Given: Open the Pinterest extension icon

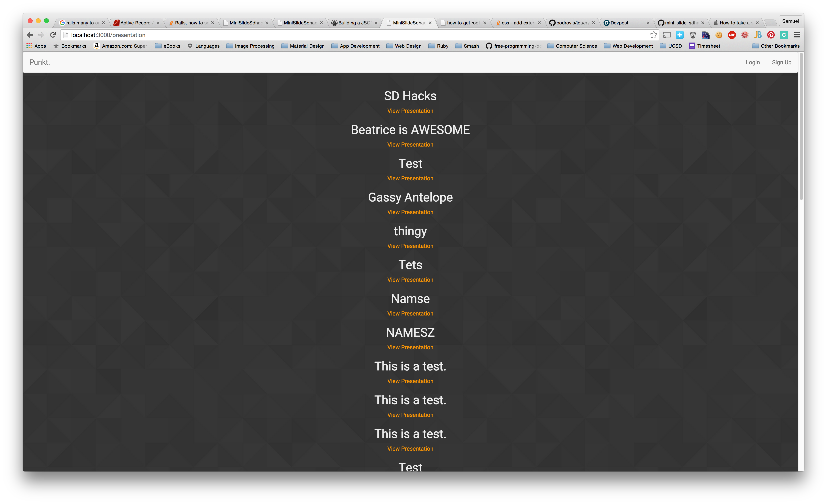Looking at the screenshot, I should click(771, 35).
